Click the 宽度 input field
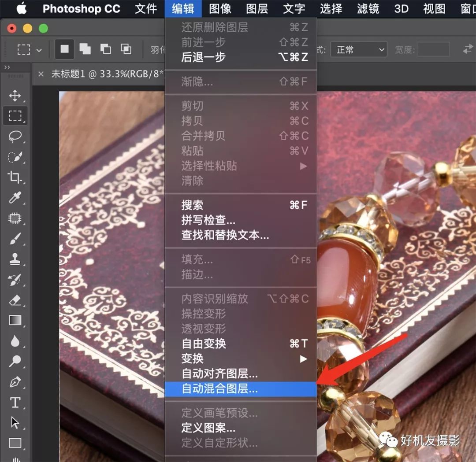Image resolution: width=476 pixels, height=462 pixels. click(x=433, y=49)
